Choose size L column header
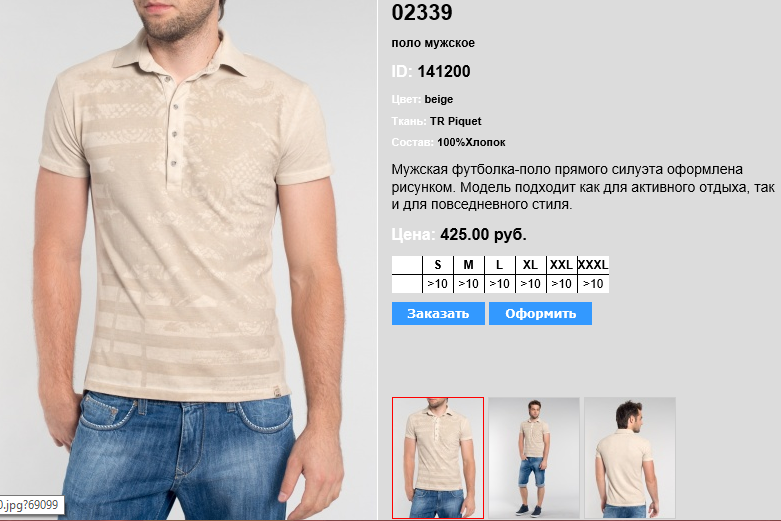The image size is (781, 521). [x=500, y=265]
